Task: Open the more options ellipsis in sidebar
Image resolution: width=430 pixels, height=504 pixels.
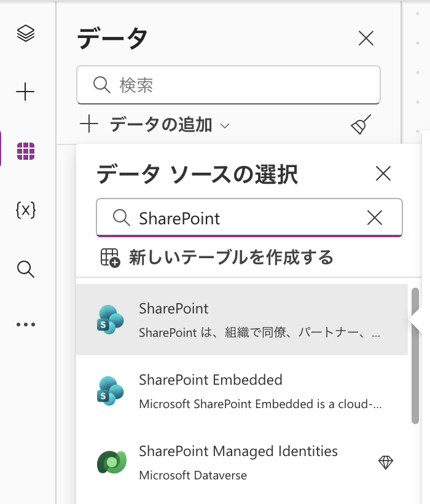Action: click(26, 325)
